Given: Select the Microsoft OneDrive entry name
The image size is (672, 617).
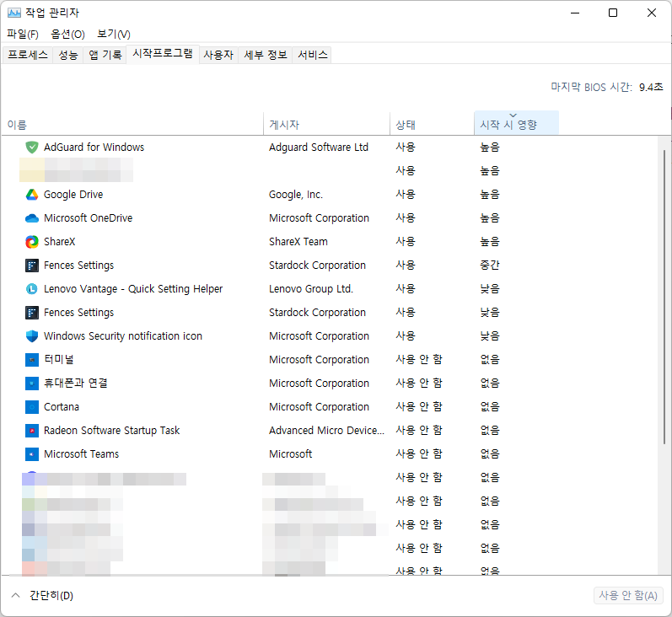Looking at the screenshot, I should (x=89, y=218).
